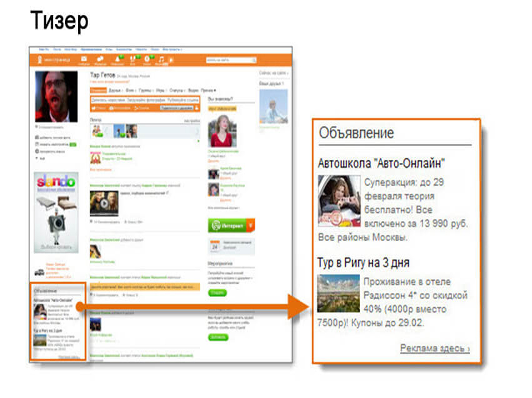Screen dimensions: 532x398
Task: Switch to the 'Друзья' profile tab
Action: [115, 90]
